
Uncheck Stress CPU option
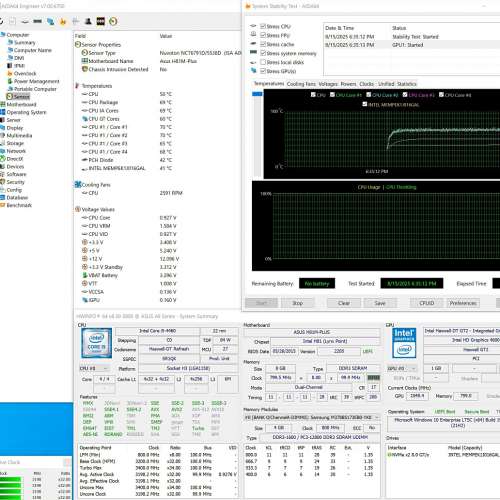(263, 26)
